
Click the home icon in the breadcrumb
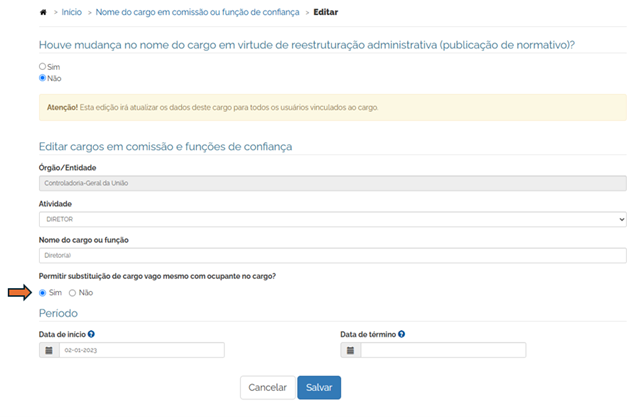[42, 12]
